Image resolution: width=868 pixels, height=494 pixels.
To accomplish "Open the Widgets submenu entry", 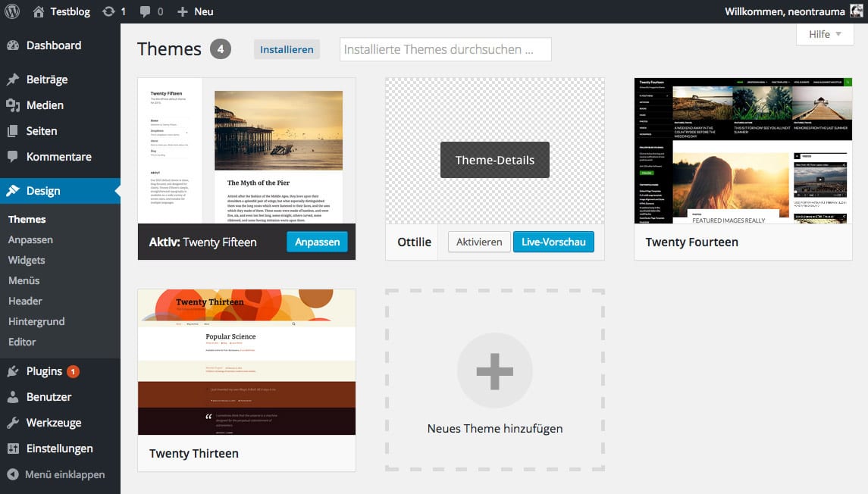I will point(27,260).
